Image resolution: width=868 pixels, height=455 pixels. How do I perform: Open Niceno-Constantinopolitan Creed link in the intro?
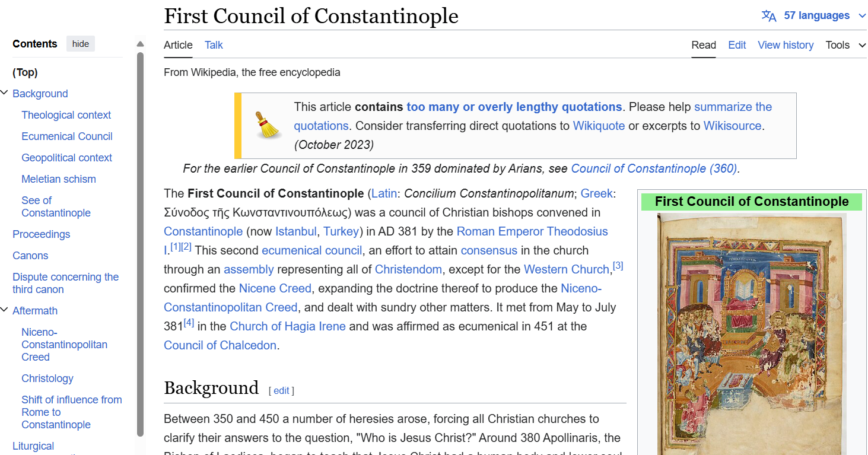(x=230, y=307)
